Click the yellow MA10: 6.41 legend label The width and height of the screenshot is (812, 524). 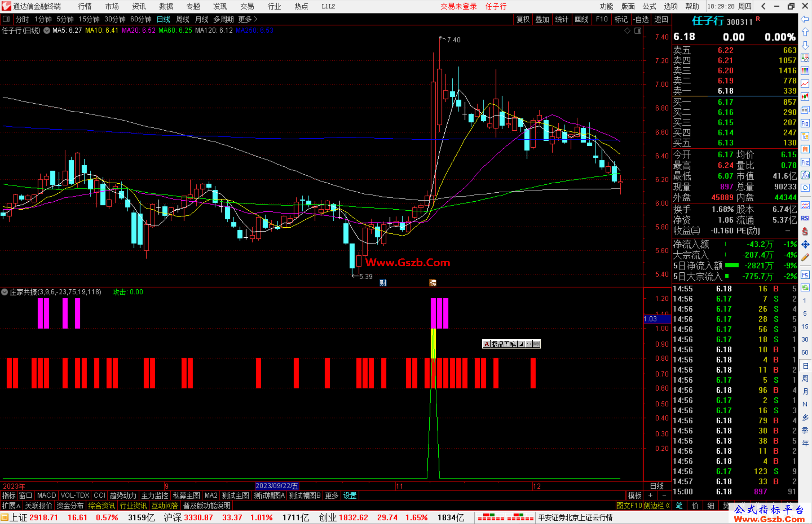click(101, 30)
